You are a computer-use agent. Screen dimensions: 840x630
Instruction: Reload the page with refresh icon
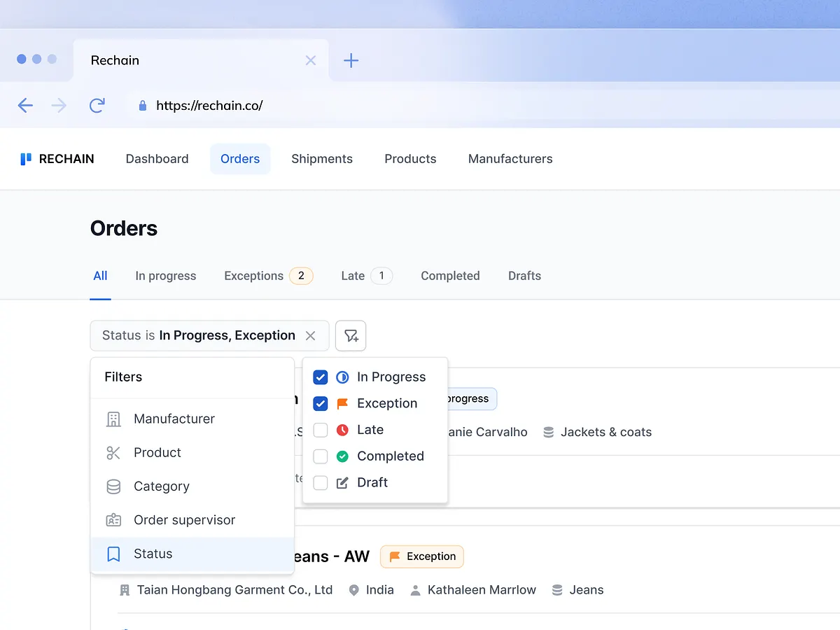click(97, 106)
